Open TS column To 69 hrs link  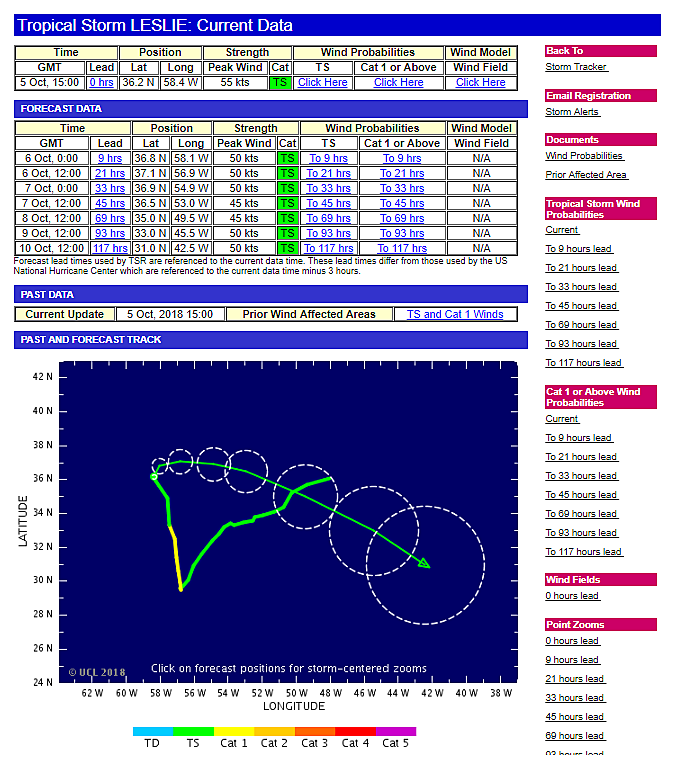(x=329, y=218)
